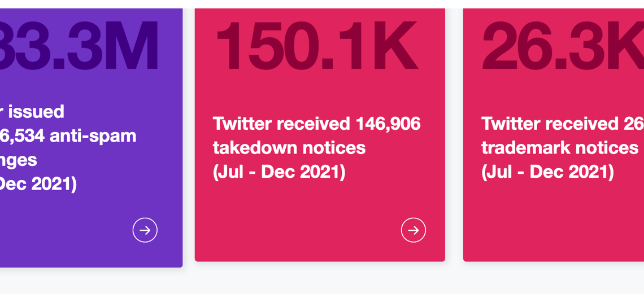This screenshot has width=644, height=294.
Task: Open the purple anti-spam challenges card
Action: 91,138
